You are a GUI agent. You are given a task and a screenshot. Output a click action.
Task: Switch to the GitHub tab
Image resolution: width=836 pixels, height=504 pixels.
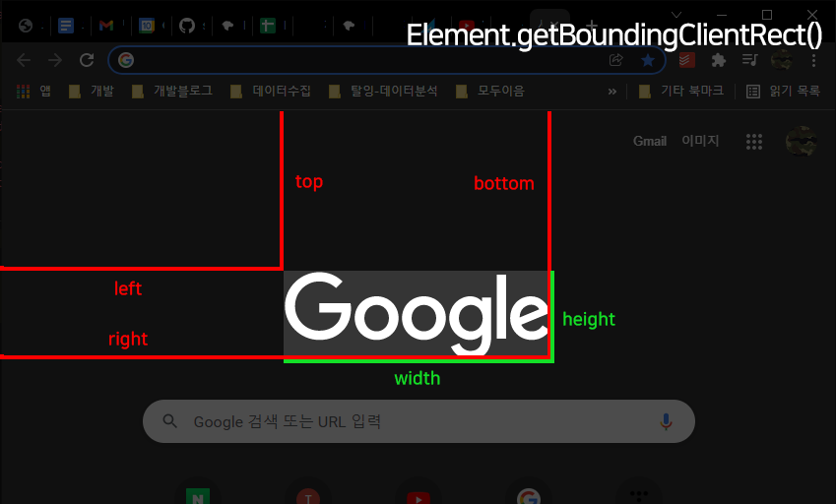click(187, 25)
